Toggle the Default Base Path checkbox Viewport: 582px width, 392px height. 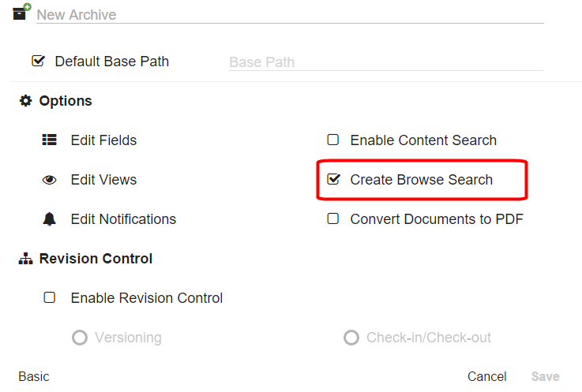coord(37,61)
